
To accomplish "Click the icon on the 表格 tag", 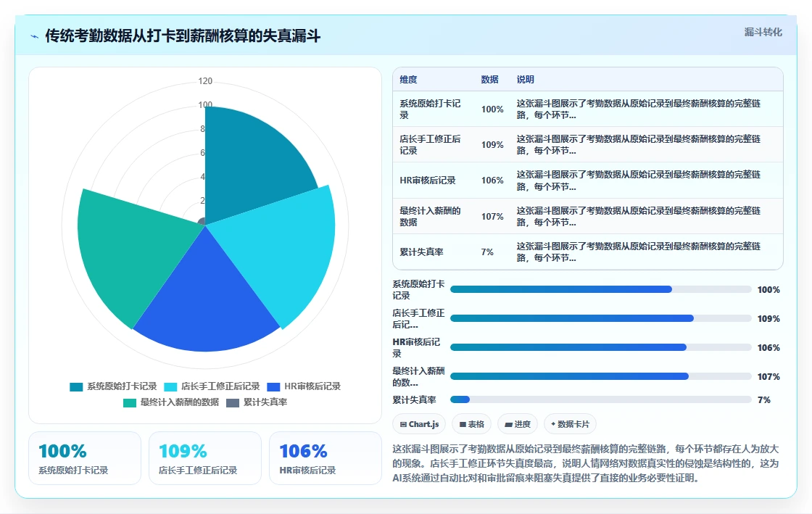I will 463,424.
